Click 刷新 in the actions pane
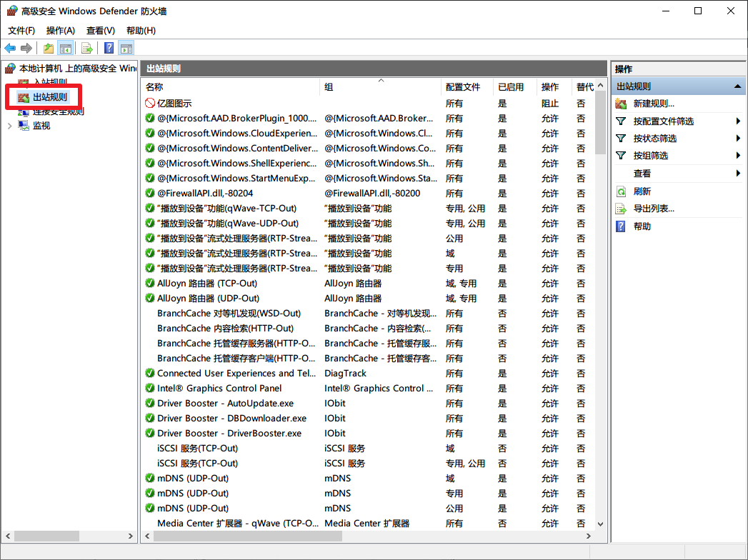Screen dimensions: 748x560 point(642,191)
